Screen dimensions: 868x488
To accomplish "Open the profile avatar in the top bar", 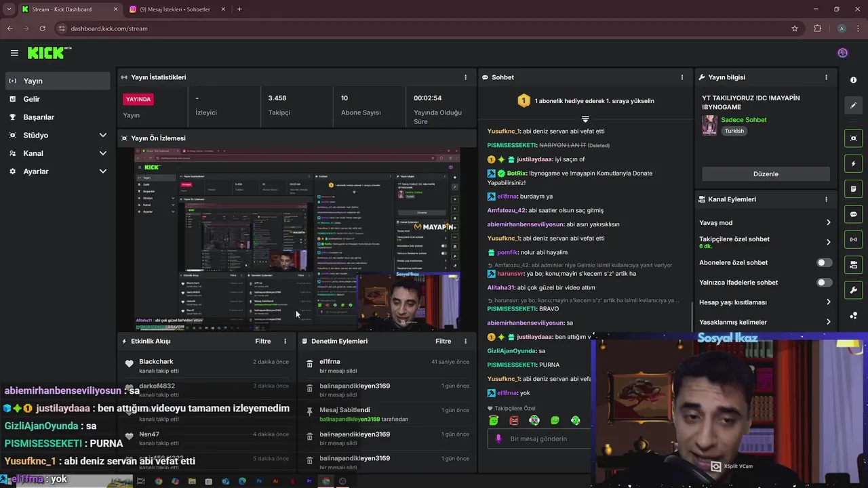I will (x=842, y=53).
